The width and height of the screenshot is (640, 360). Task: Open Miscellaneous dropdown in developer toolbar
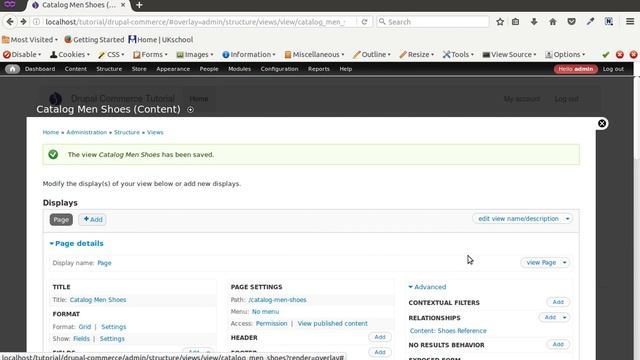tap(314, 54)
